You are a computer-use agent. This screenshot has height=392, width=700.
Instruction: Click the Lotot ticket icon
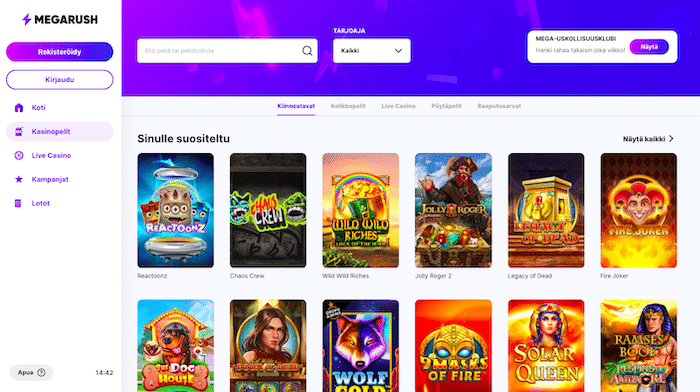[x=18, y=203]
